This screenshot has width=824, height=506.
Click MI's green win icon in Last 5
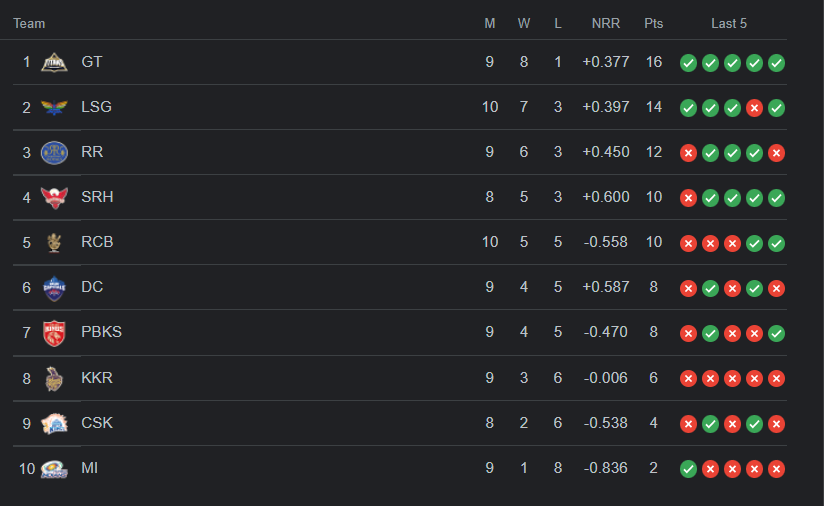tap(688, 469)
